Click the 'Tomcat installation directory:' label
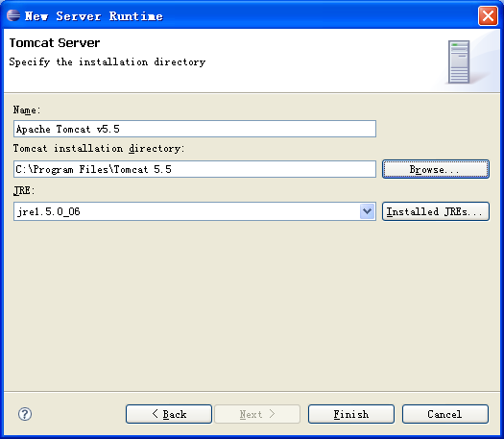This screenshot has width=504, height=439. [99, 148]
